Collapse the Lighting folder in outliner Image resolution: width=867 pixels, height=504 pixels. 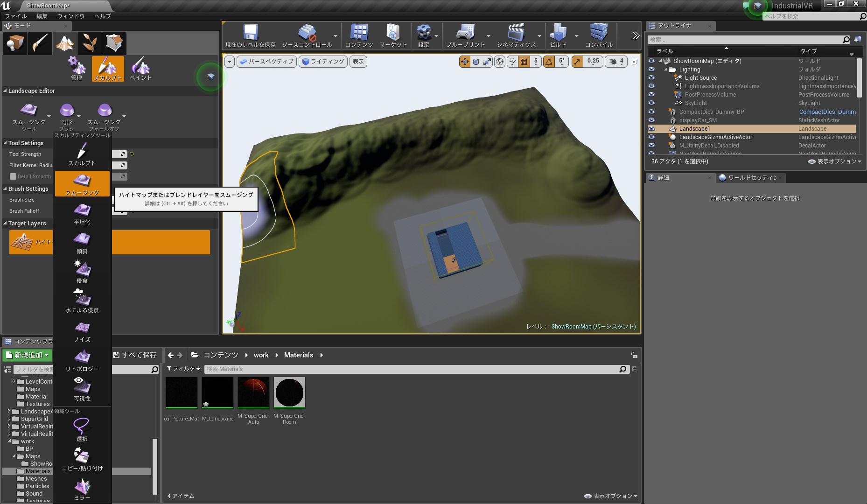[x=666, y=70]
